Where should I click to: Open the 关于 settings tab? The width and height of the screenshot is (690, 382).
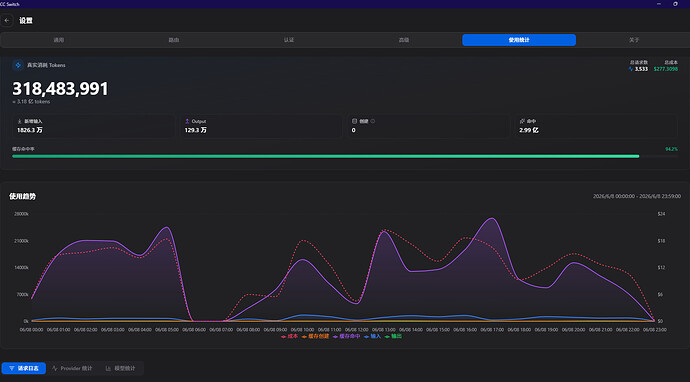pyautogui.click(x=634, y=40)
